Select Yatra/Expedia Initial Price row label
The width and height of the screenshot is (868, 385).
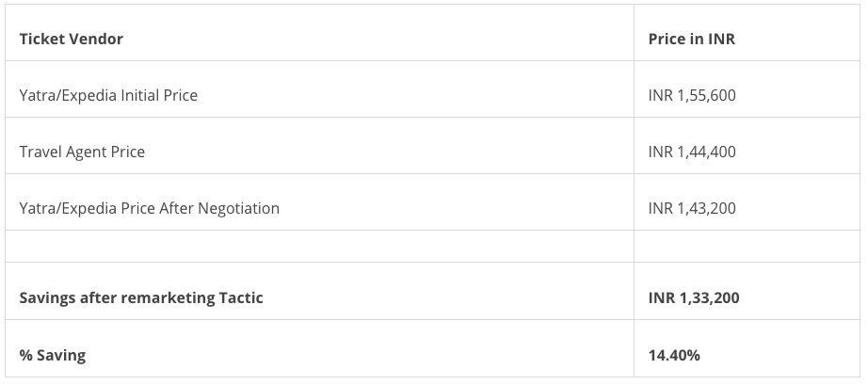click(x=108, y=96)
